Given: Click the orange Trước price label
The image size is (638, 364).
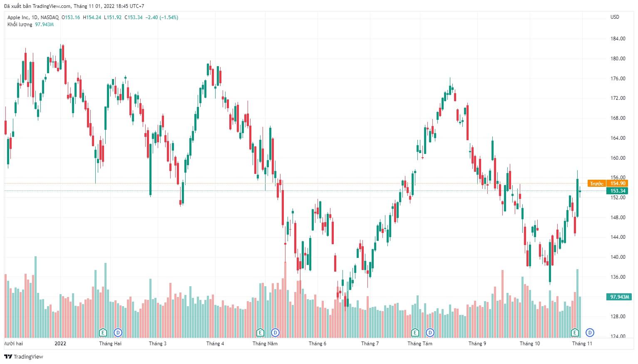Looking at the screenshot, I should coord(596,183).
